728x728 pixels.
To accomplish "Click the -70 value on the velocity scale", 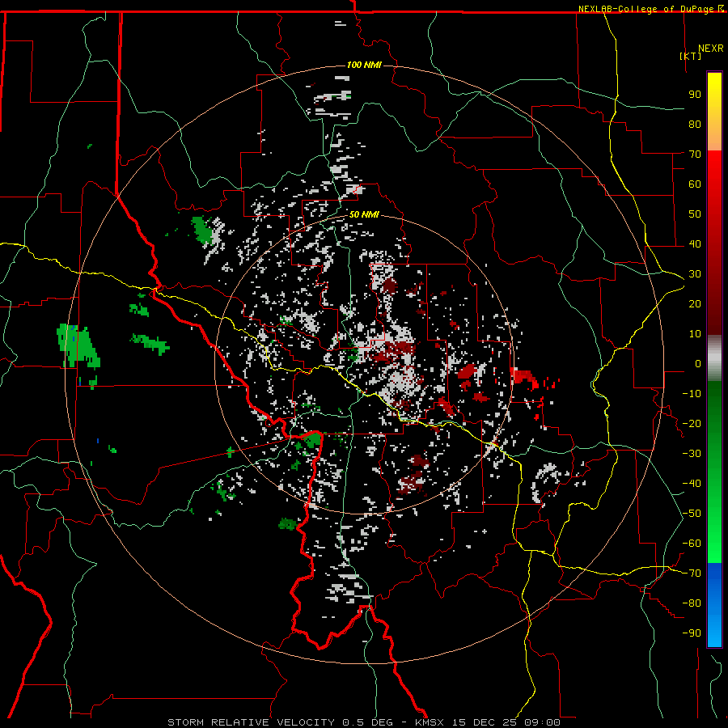I will click(692, 574).
